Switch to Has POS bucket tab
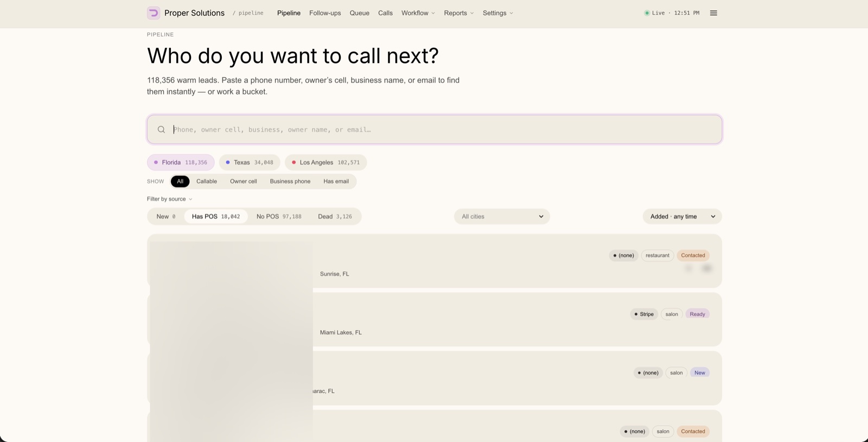 (x=216, y=217)
